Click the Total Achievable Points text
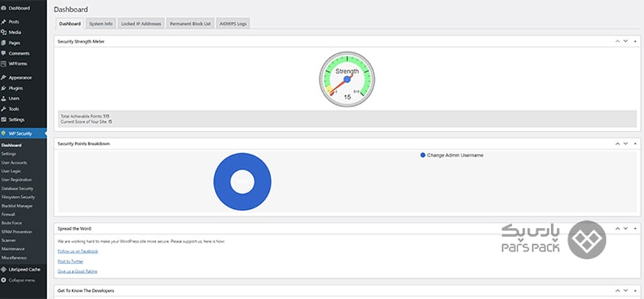 tap(85, 116)
